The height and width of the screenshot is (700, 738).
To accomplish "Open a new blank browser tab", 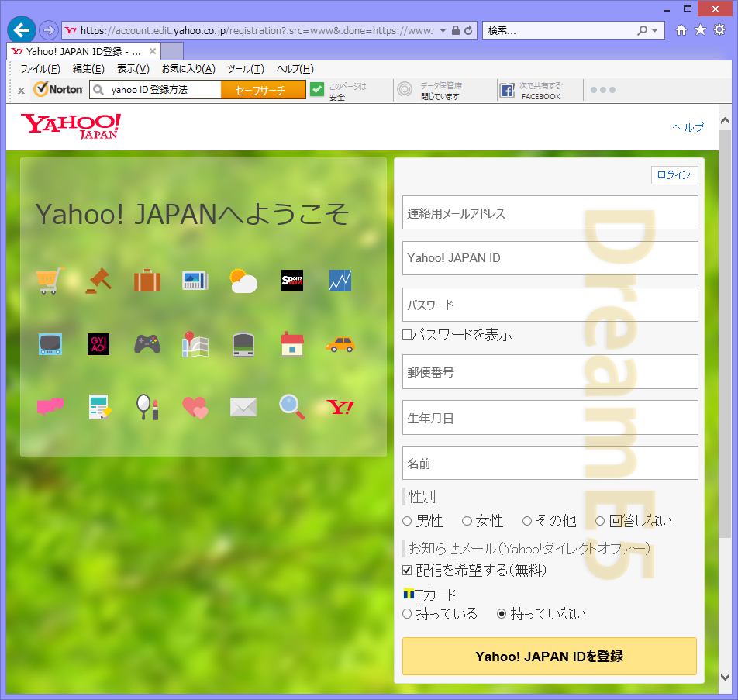I will pyautogui.click(x=172, y=51).
